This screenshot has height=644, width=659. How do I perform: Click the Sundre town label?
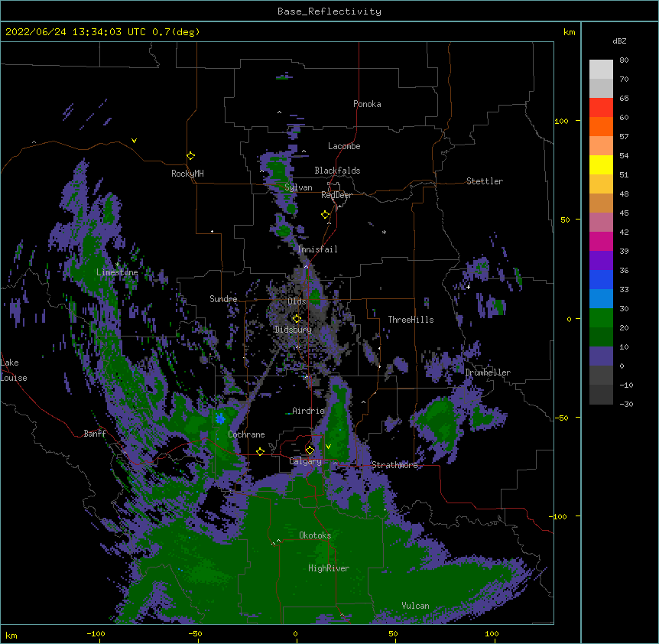point(223,299)
